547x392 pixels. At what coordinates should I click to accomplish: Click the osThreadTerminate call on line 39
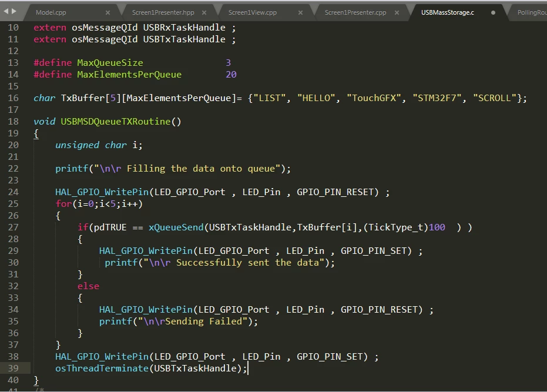102,368
